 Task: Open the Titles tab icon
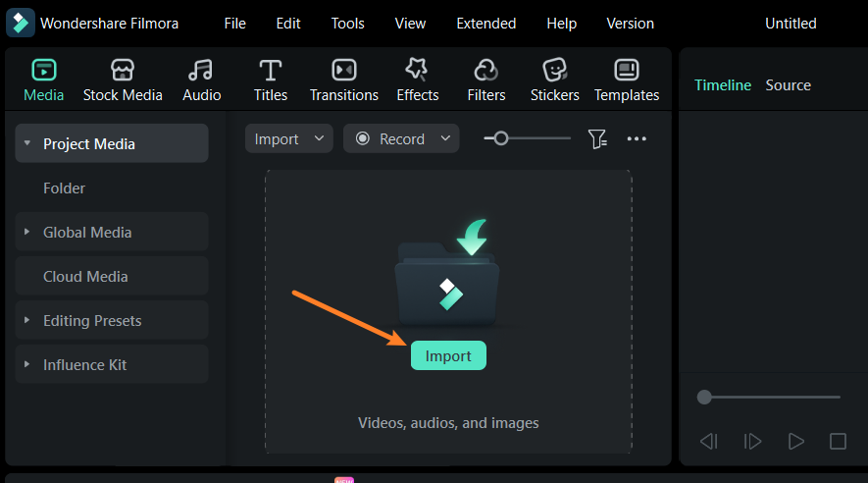pyautogui.click(x=271, y=71)
